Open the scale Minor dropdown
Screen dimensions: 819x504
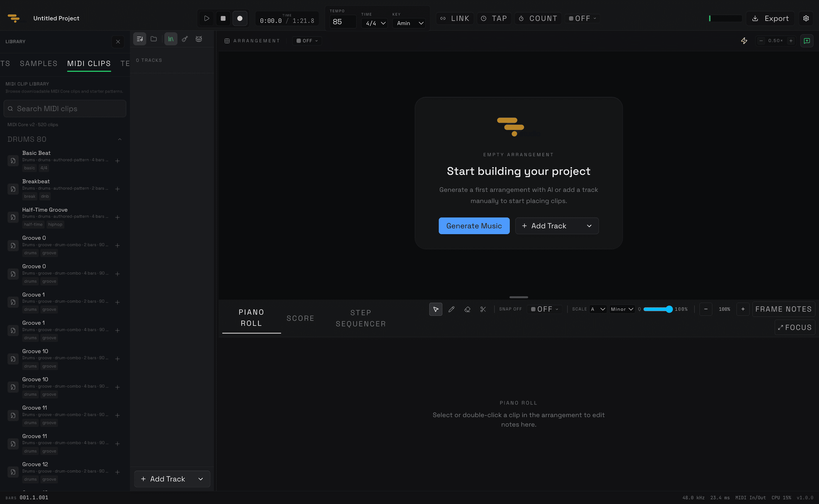point(622,309)
